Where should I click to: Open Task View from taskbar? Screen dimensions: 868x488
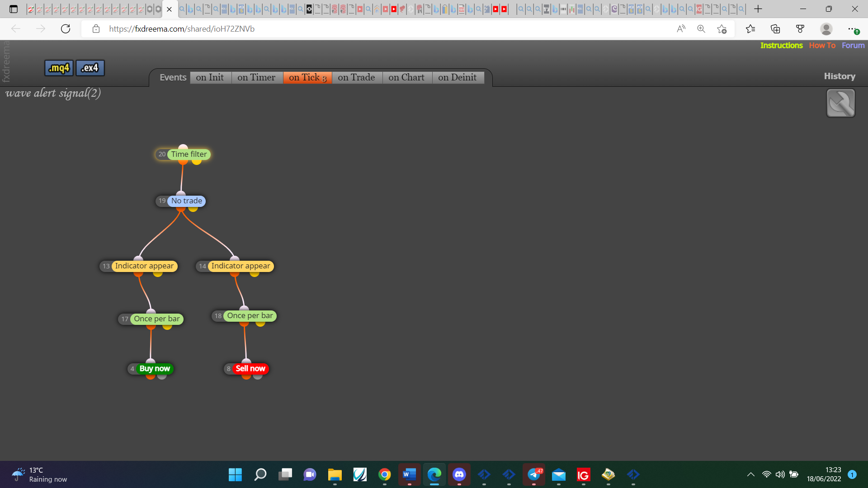coord(285,474)
